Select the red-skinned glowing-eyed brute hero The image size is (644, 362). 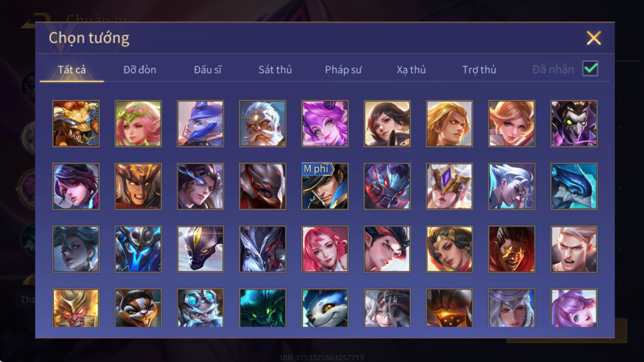point(512,249)
